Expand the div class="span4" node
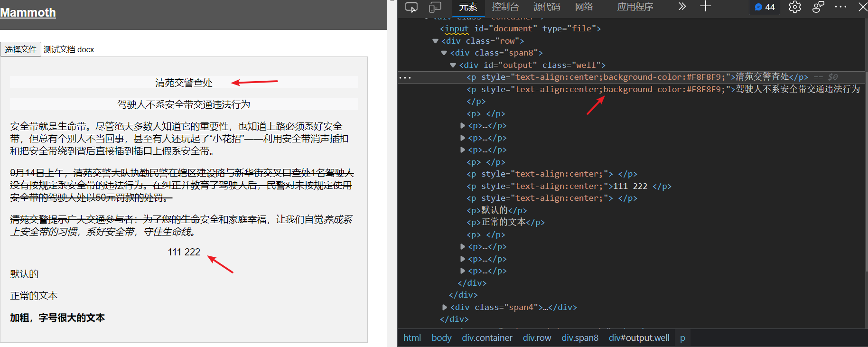 click(445, 308)
